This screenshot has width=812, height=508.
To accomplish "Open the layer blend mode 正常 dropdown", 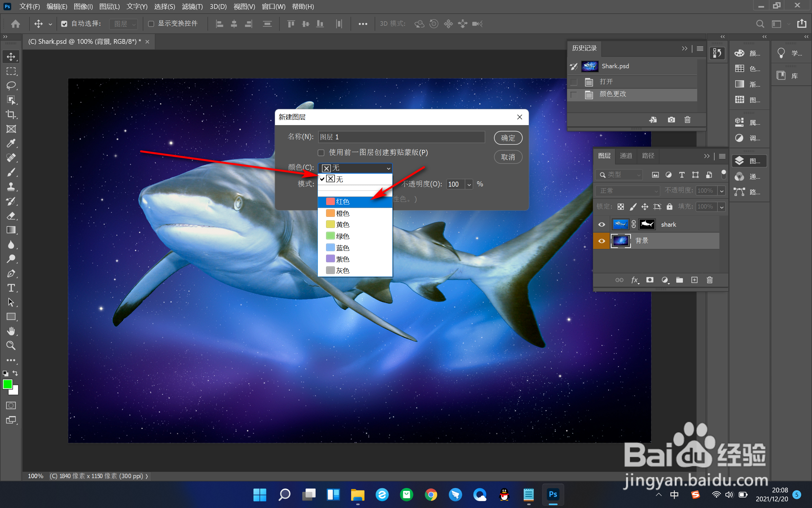I will click(627, 190).
